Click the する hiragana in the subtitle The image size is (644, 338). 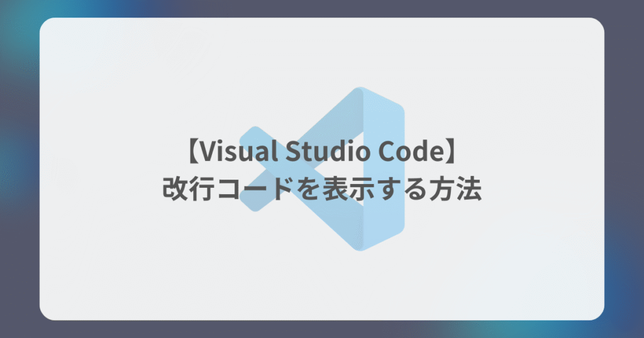pyautogui.click(x=402, y=189)
